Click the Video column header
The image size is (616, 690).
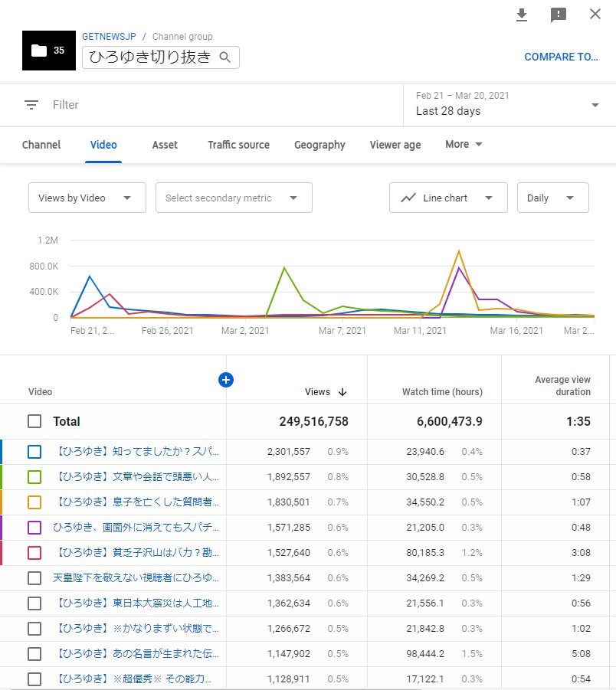pyautogui.click(x=40, y=392)
